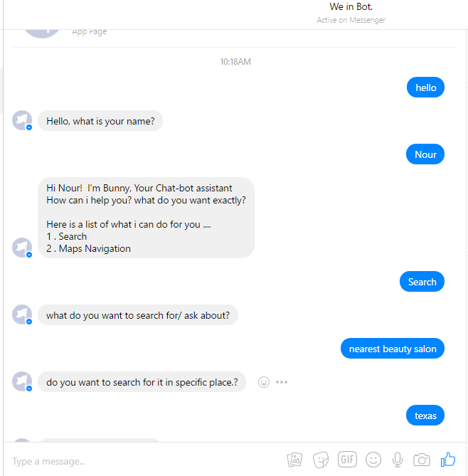Open emoji picker in message composer
The image size is (468, 476).
373,460
